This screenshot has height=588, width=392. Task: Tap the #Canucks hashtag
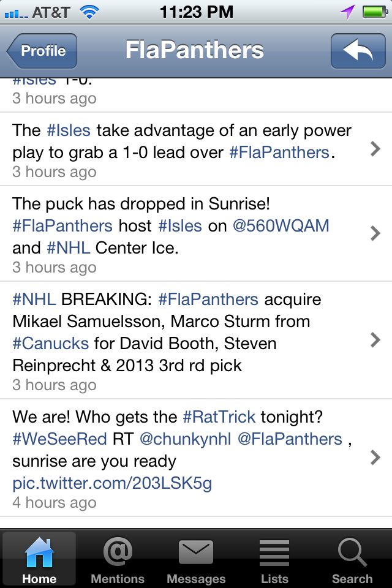pos(51,343)
